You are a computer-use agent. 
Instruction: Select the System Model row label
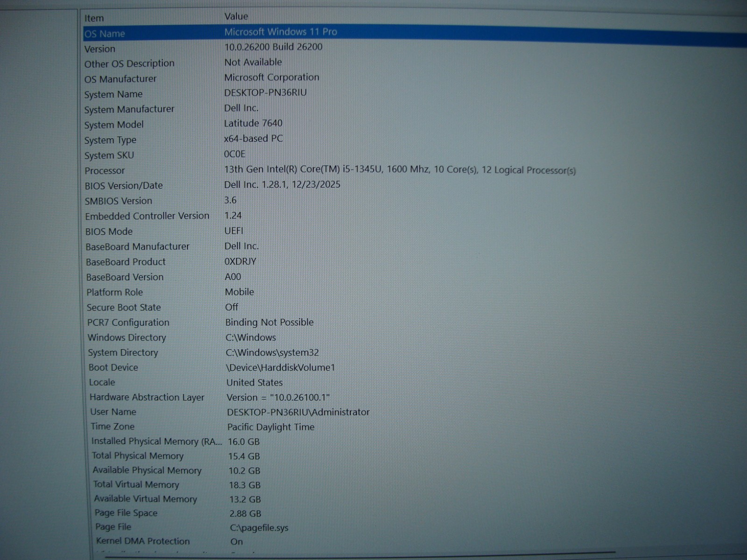[114, 125]
